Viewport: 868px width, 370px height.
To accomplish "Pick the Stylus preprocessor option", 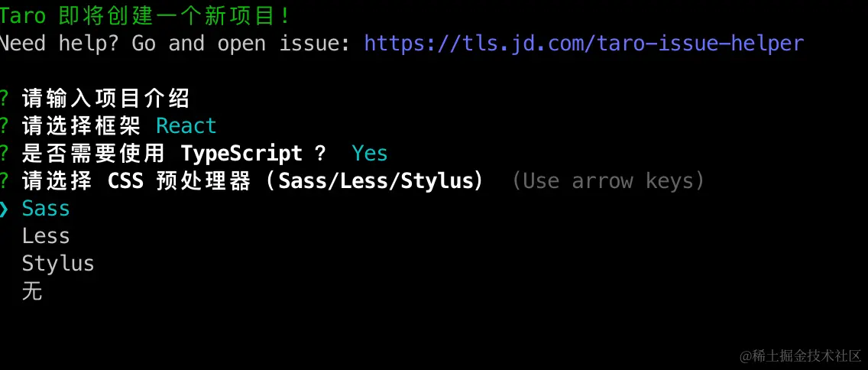I will point(58,265).
